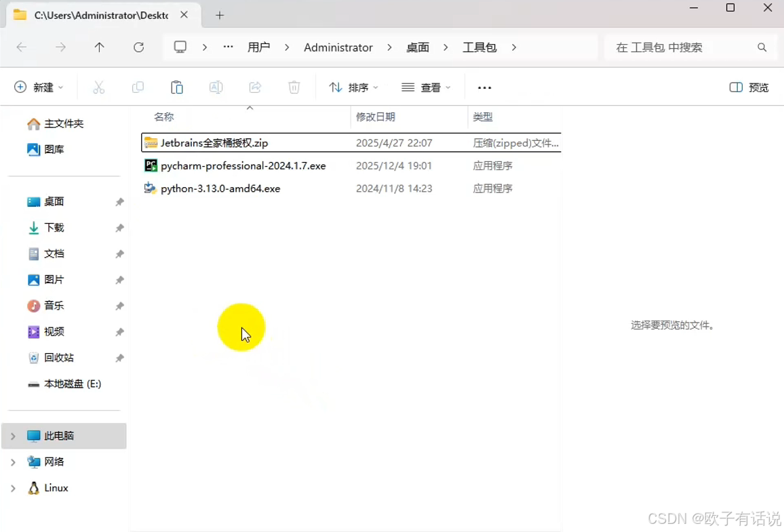Screen dimensions: 784x532
Task: Open 下载 in the sidebar
Action: (45, 228)
